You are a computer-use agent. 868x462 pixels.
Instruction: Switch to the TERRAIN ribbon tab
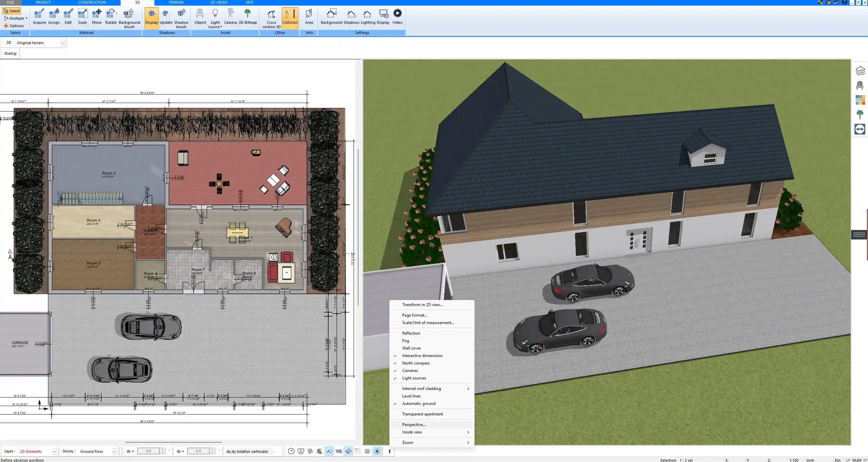(176, 2)
